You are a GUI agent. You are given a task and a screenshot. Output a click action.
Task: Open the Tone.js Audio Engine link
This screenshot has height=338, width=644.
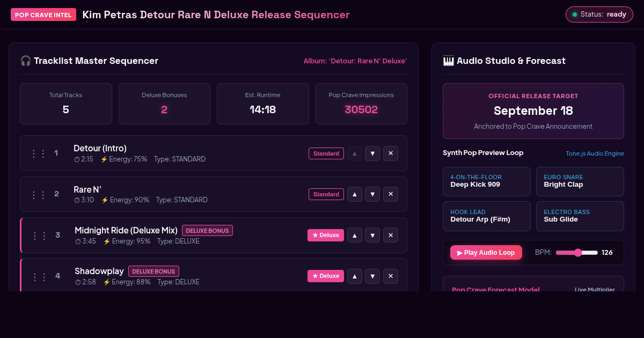[595, 153]
